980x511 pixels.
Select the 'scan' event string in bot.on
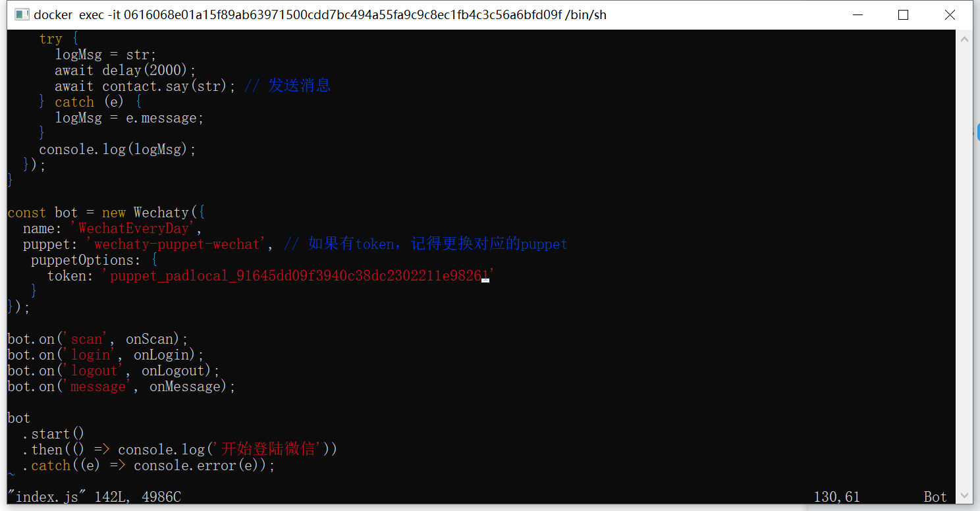(x=86, y=338)
